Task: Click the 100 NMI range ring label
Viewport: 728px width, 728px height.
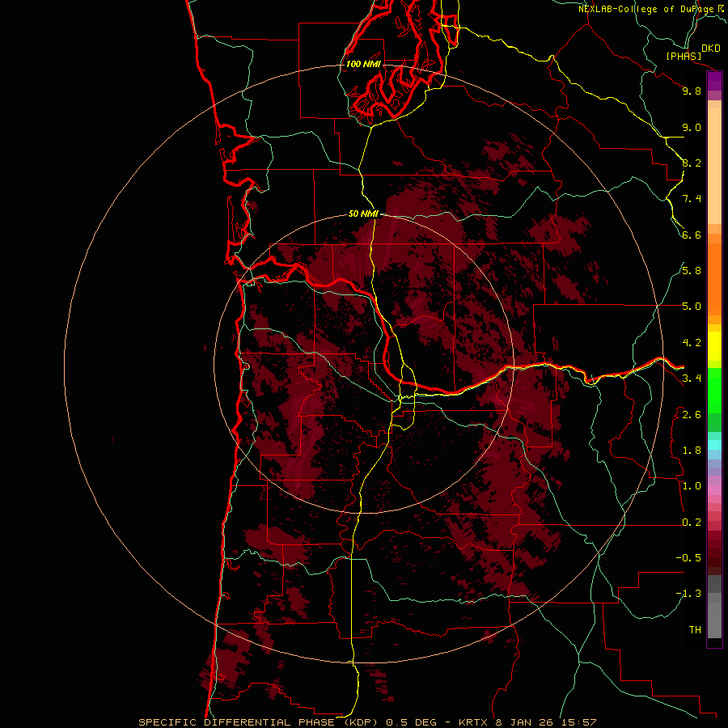Action: click(x=363, y=64)
